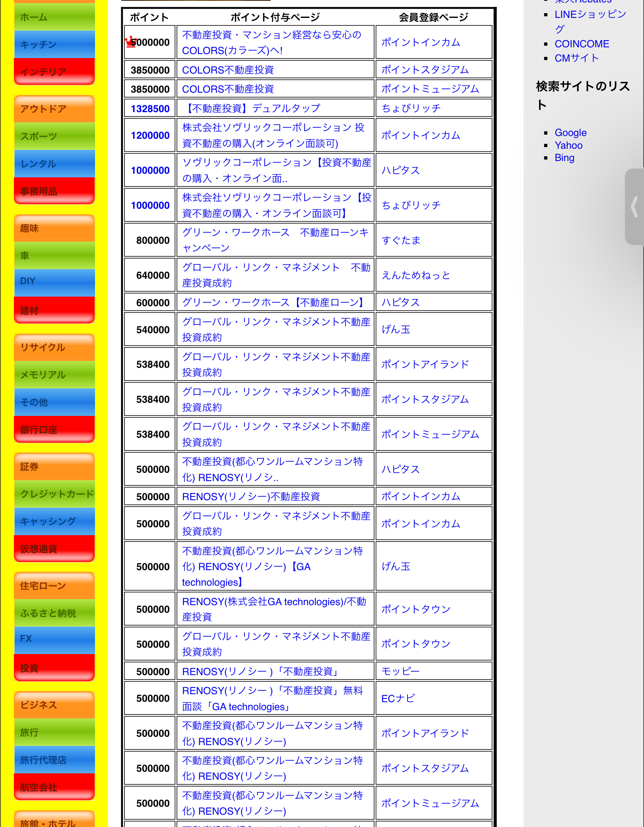Select the 投資 category
Viewport: 644px width, 827px height.
[x=54, y=668]
